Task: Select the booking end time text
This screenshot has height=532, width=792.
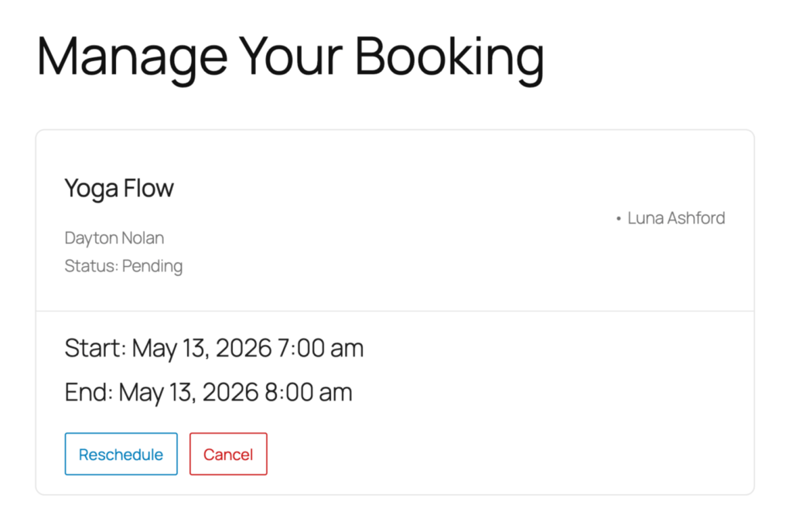Action: 208,392
